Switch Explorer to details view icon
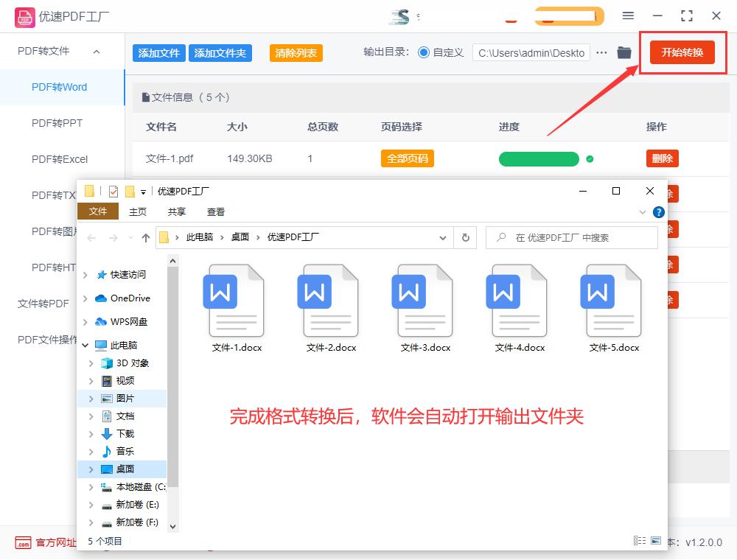737x560 pixels. tap(639, 539)
